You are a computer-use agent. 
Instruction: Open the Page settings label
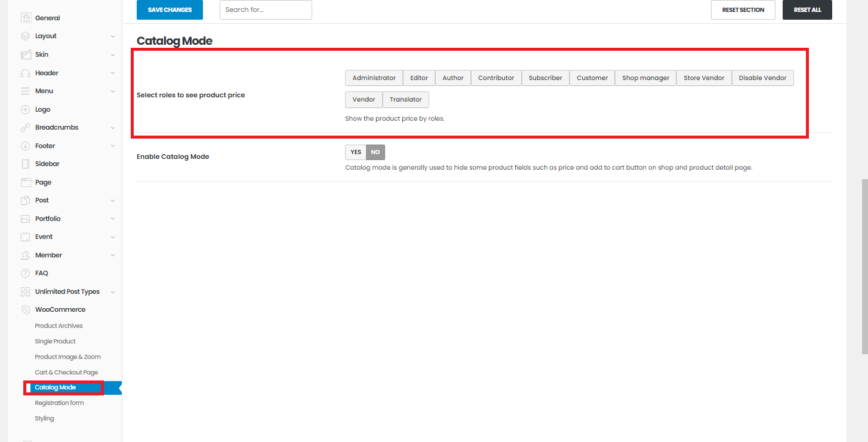pos(43,182)
